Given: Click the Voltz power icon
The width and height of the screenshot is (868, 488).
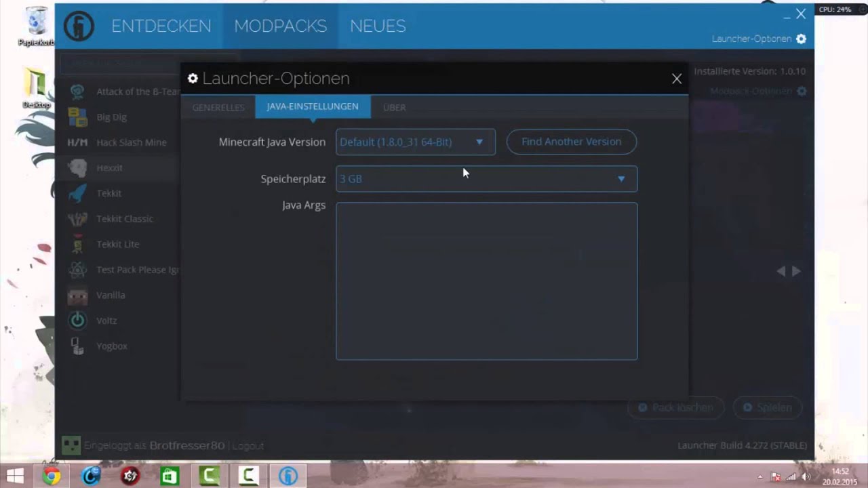Looking at the screenshot, I should pos(77,321).
